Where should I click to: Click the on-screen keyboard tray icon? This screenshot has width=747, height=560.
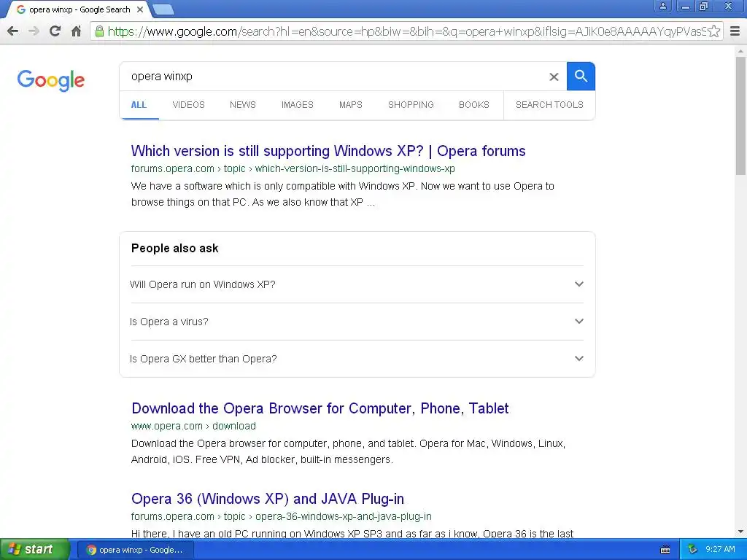pyautogui.click(x=665, y=550)
